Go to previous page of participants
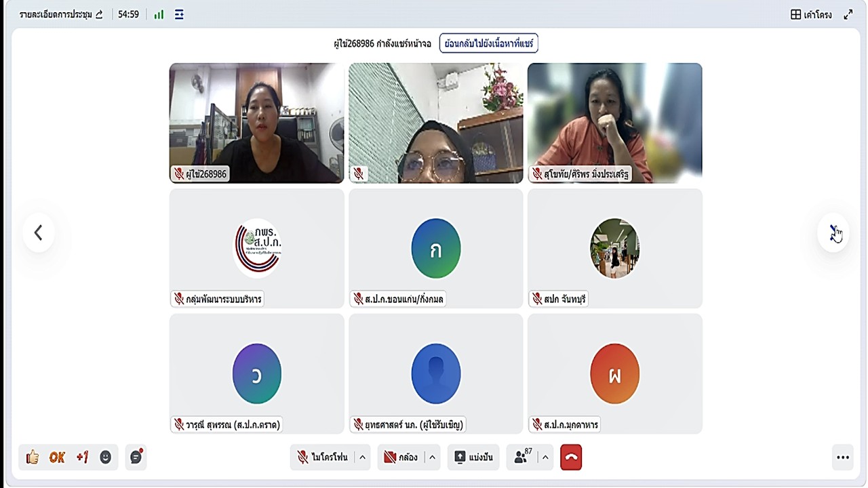 tap(39, 233)
